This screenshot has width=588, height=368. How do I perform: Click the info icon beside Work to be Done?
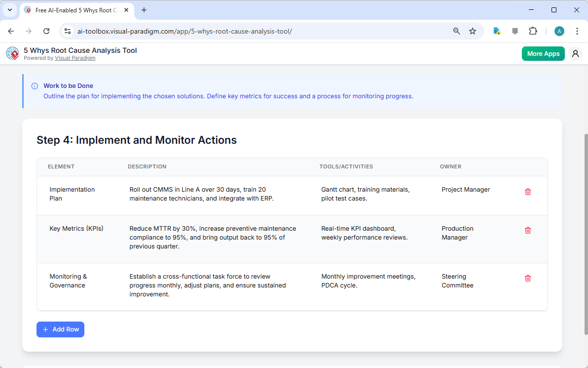(x=34, y=85)
